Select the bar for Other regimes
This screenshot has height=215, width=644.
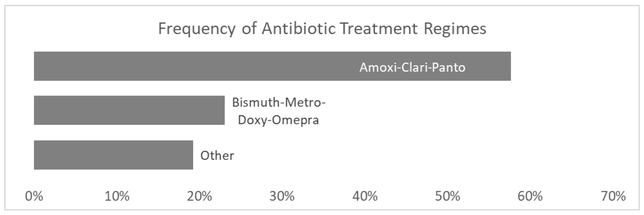point(113,155)
